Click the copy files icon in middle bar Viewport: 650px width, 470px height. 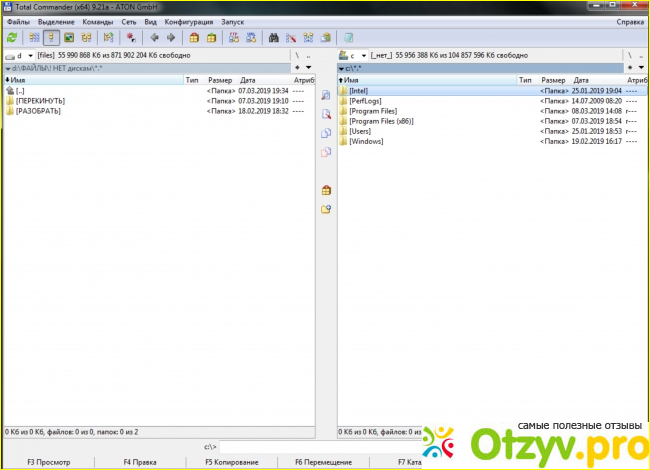(x=325, y=133)
